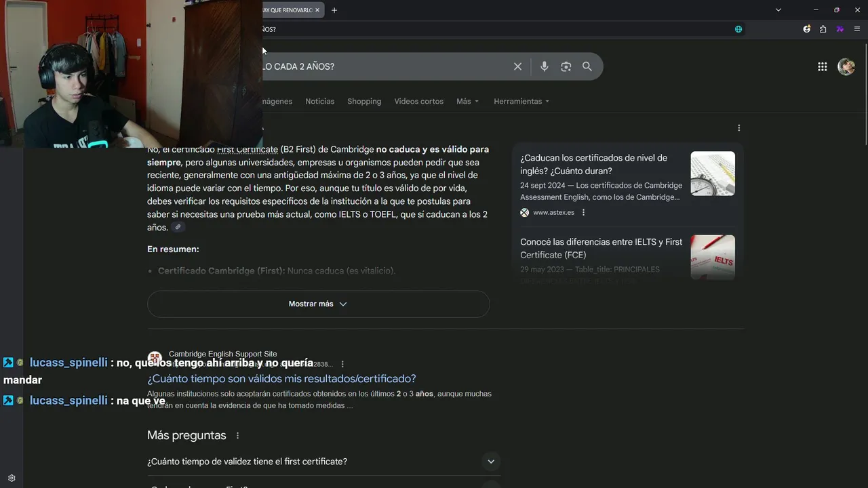Open a new browser tab
The width and height of the screenshot is (868, 488).
(334, 10)
